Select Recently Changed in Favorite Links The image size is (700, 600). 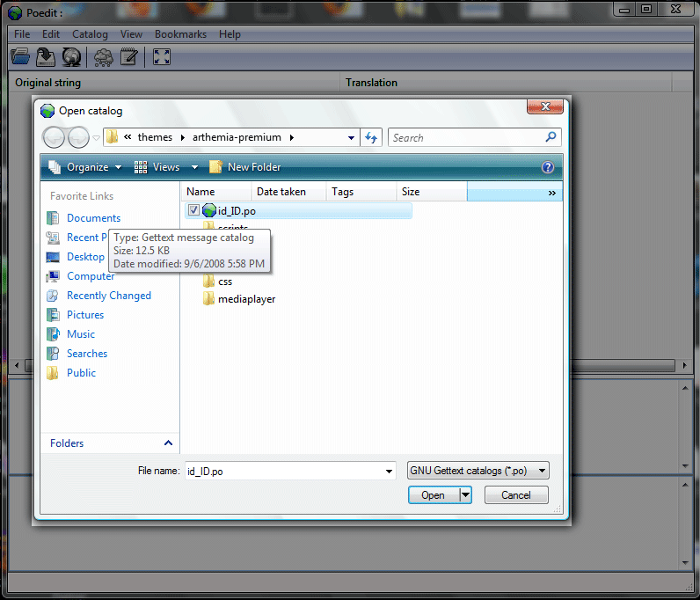tap(109, 296)
